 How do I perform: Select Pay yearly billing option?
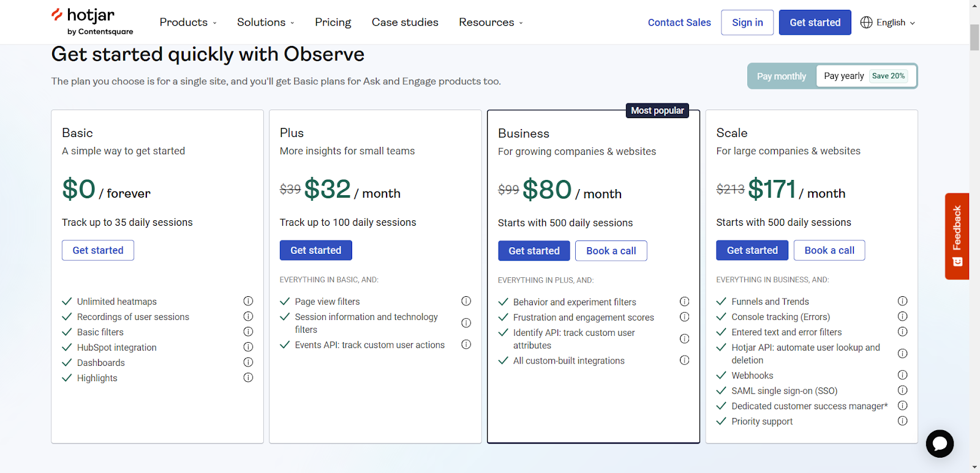pos(865,76)
